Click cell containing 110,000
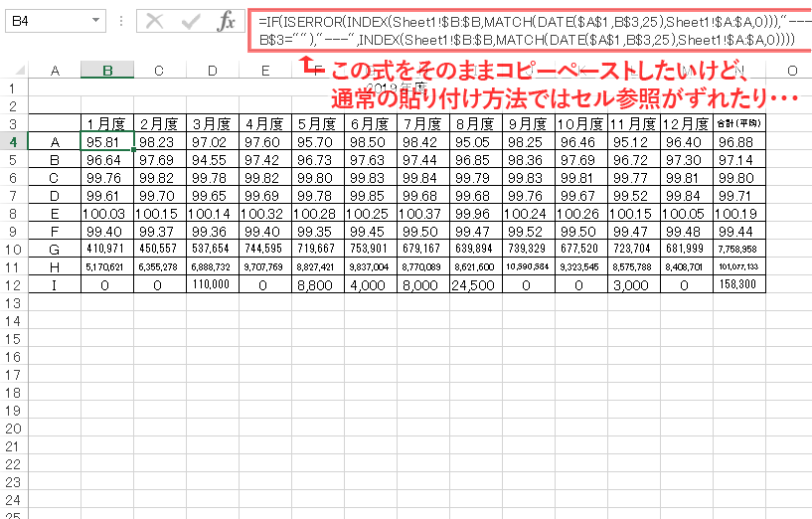 click(213, 285)
